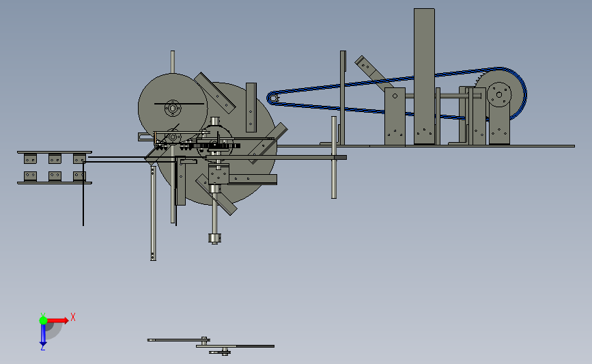Select the vertical rod crossing the horizontal bar
The width and height of the screenshot is (592, 364).
334,158
